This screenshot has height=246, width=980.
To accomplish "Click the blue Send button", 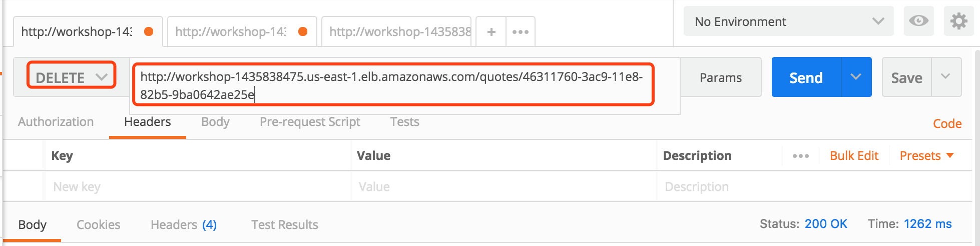I will pyautogui.click(x=806, y=77).
